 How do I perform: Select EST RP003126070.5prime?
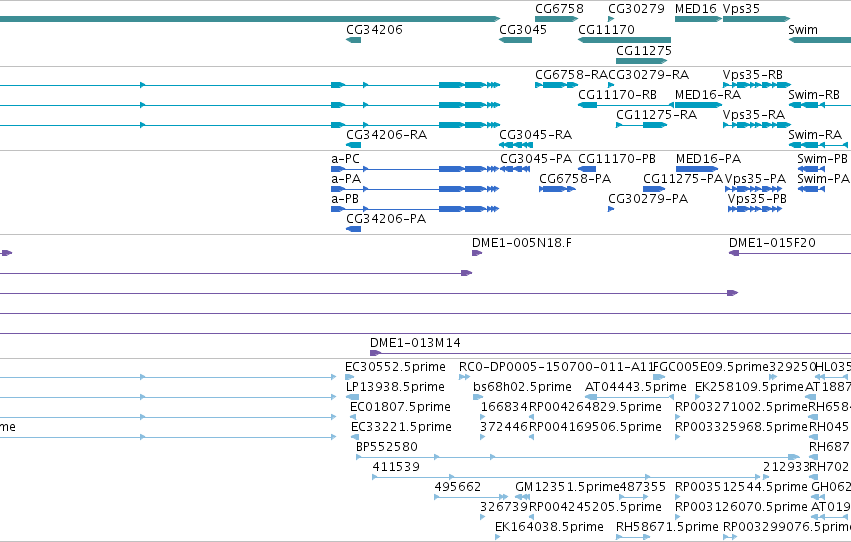pos(678,517)
